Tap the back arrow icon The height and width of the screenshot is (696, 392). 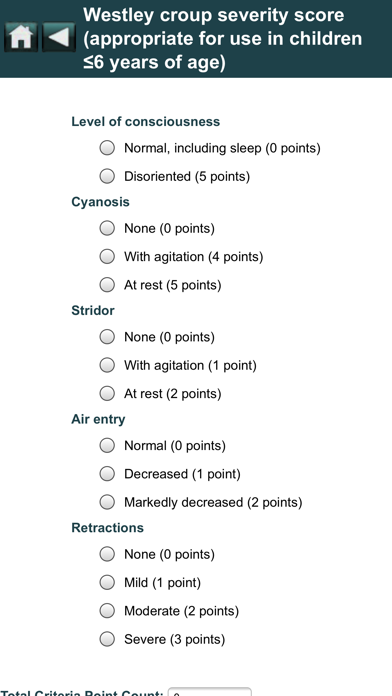click(x=59, y=37)
